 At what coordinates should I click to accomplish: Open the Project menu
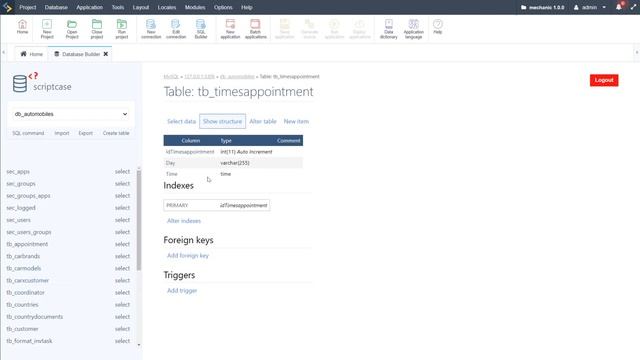point(28,7)
